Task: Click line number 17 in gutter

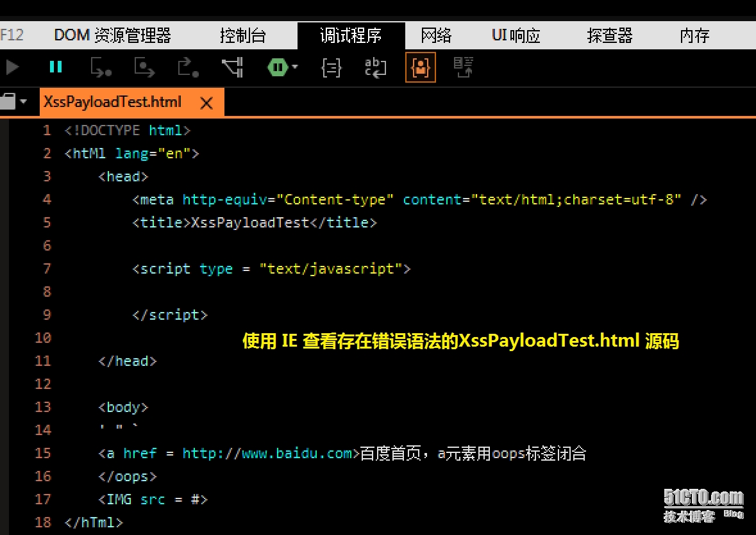Action: 43,499
